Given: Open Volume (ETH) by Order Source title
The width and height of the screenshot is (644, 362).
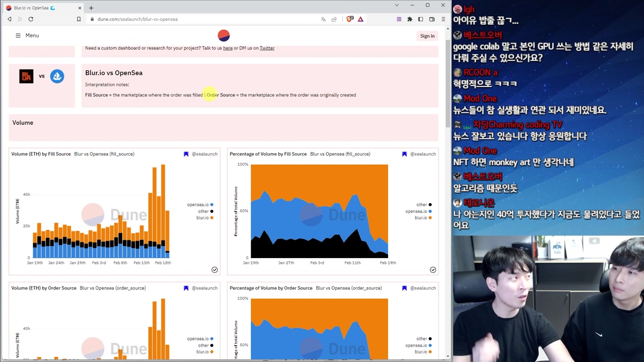Looking at the screenshot, I should (x=44, y=288).
